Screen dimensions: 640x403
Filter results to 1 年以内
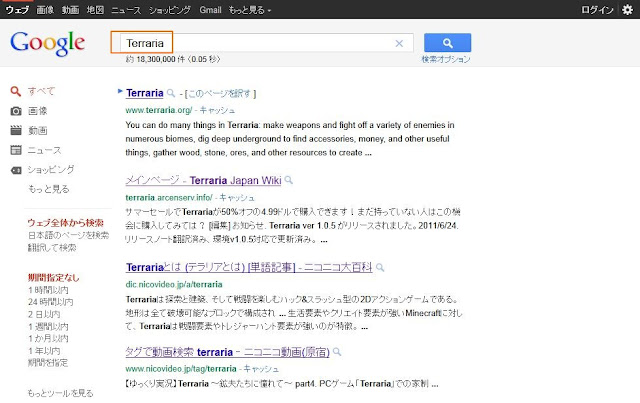tap(44, 351)
